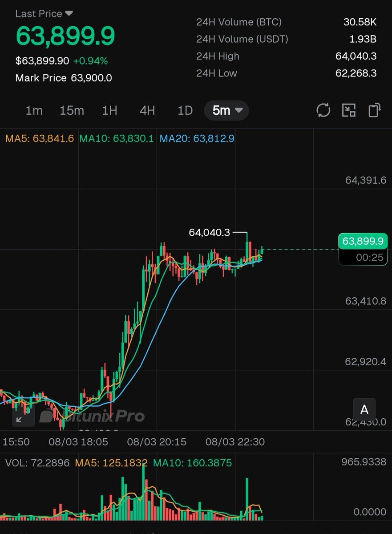Tap the large 63,899.9 last price
This screenshot has width=392, height=534.
[65, 36]
